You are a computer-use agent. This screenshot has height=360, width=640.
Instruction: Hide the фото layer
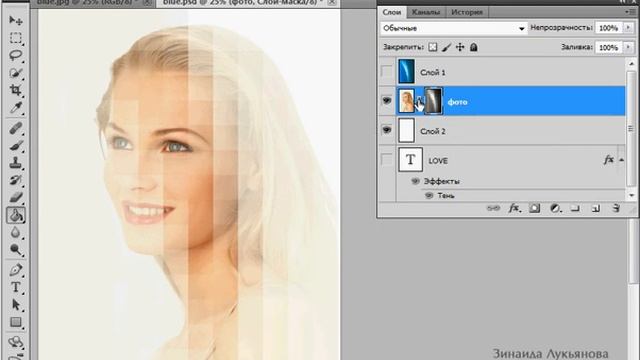click(387, 100)
